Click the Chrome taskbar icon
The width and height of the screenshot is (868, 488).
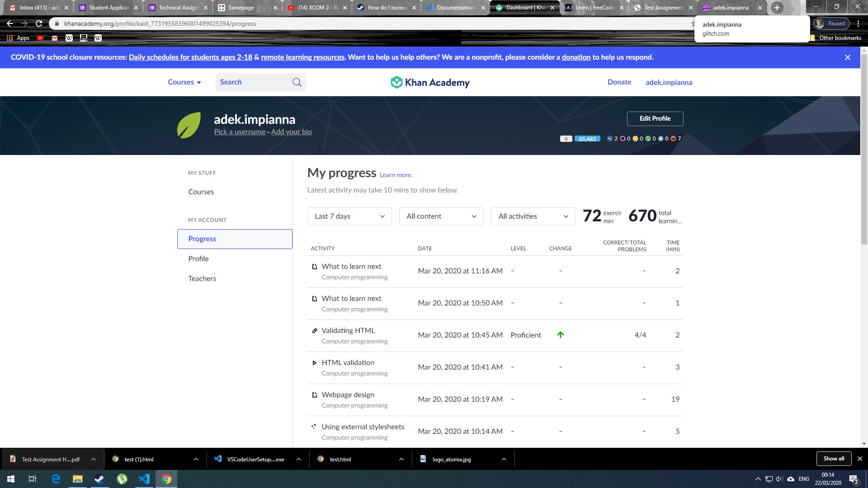(x=166, y=479)
